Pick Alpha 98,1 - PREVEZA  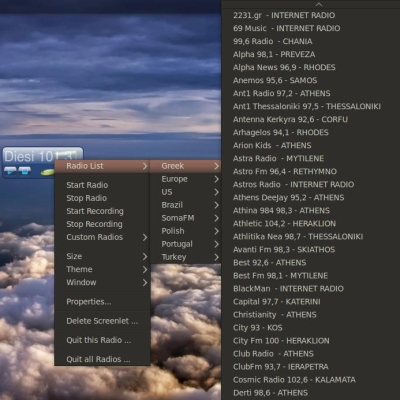pos(311,54)
